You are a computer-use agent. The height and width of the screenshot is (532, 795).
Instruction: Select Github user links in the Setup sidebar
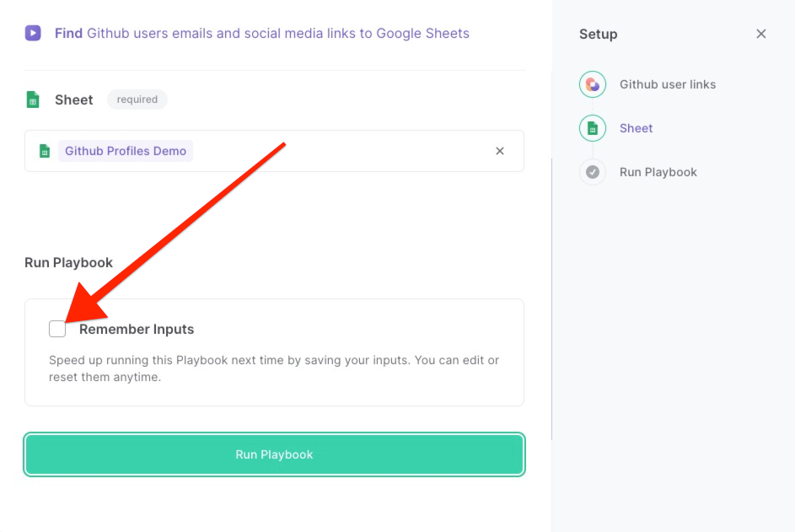pos(666,84)
